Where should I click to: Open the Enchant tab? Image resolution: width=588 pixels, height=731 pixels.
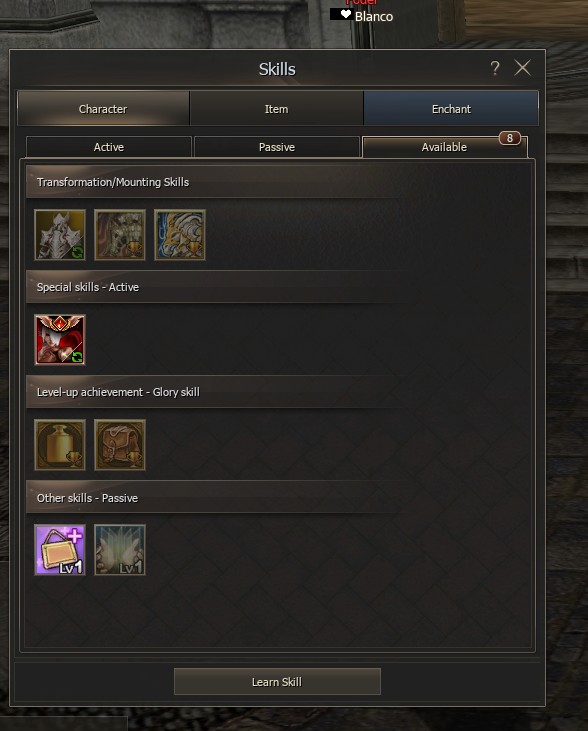(451, 109)
